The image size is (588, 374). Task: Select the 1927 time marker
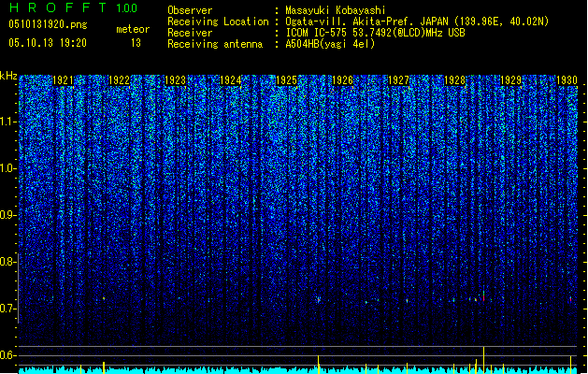tap(398, 80)
